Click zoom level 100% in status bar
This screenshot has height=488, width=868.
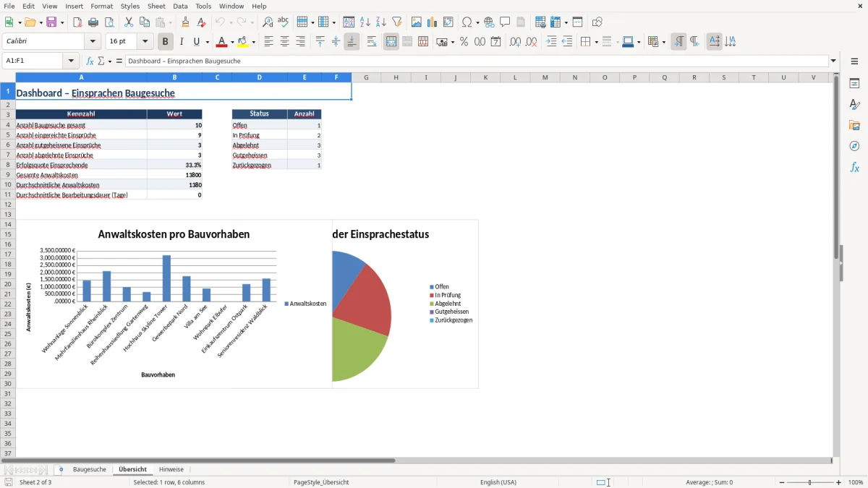pyautogui.click(x=856, y=482)
